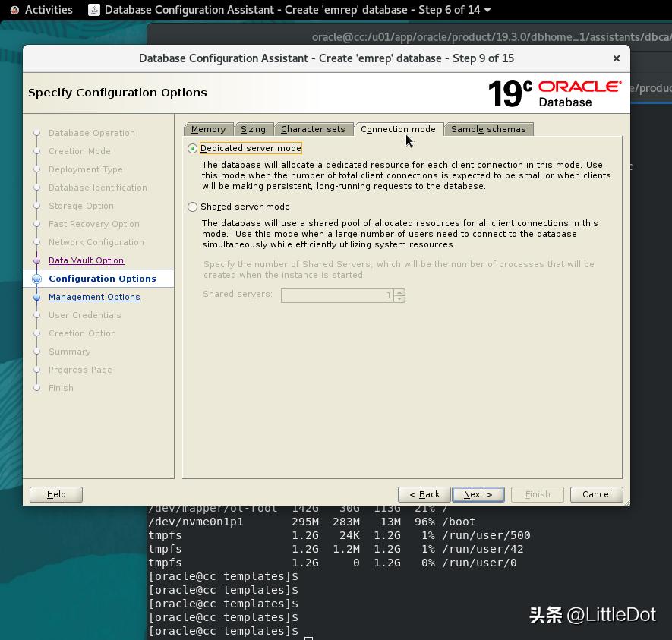This screenshot has width=672, height=640.
Task: Open the Sample schemas tab
Action: pos(488,129)
